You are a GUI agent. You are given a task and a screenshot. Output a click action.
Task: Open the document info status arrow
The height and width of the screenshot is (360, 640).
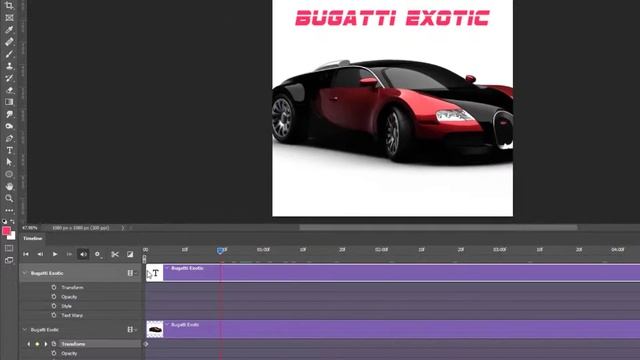122,228
